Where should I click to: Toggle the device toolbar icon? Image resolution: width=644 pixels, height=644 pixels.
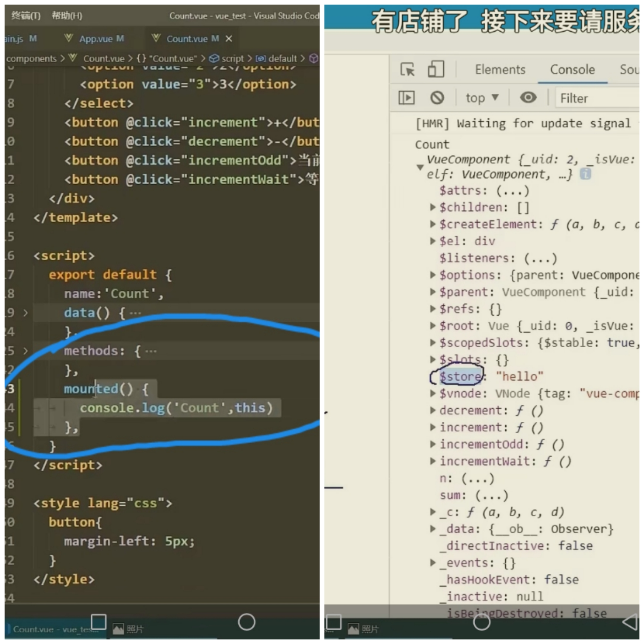coord(435,69)
